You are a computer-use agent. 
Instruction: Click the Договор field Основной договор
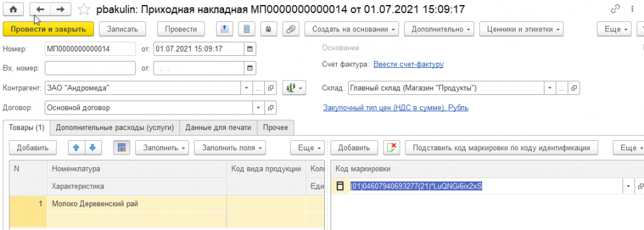point(149,108)
